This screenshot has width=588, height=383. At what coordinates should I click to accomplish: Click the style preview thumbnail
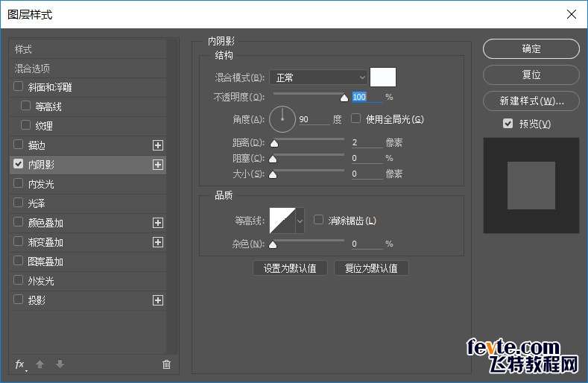(531, 186)
